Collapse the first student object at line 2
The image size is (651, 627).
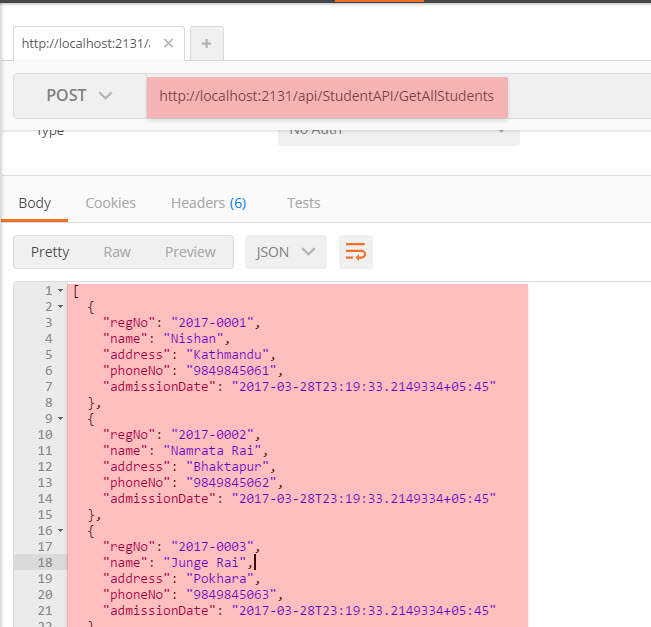click(60, 307)
